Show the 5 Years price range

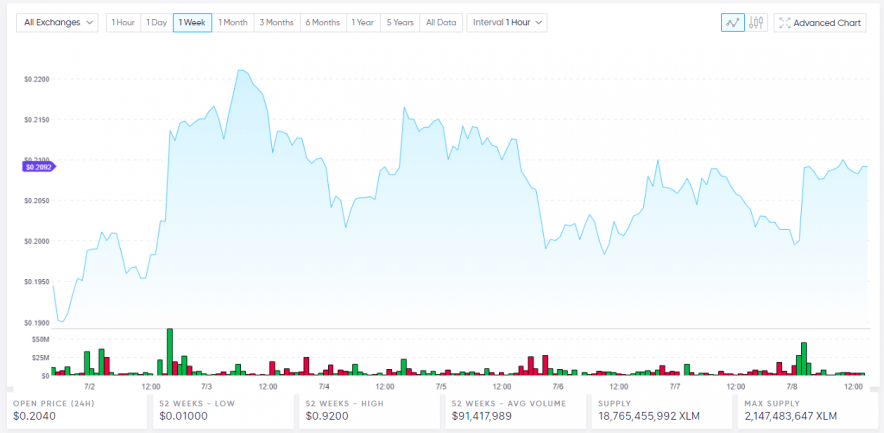click(400, 22)
